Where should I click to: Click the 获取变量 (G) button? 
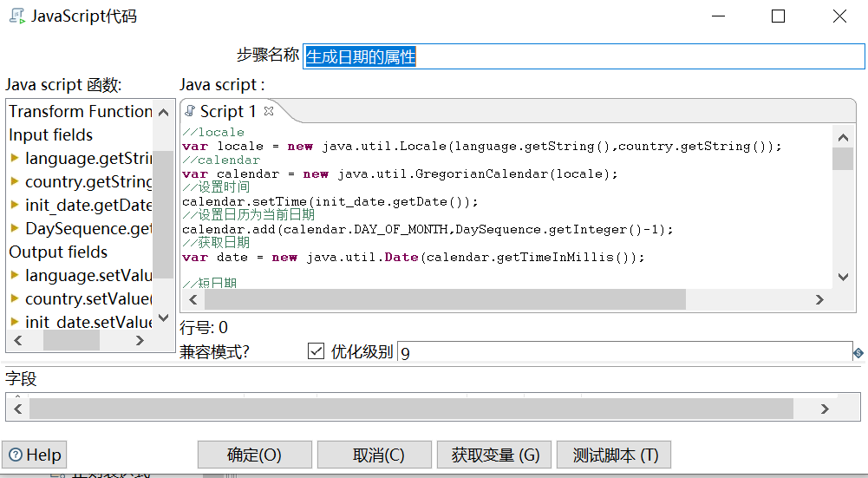pyautogui.click(x=494, y=455)
